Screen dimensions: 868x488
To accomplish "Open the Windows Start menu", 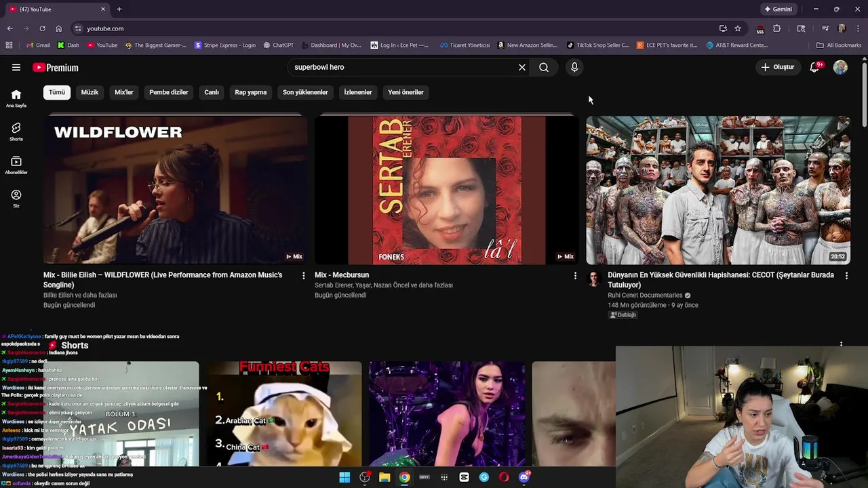I will tap(344, 477).
